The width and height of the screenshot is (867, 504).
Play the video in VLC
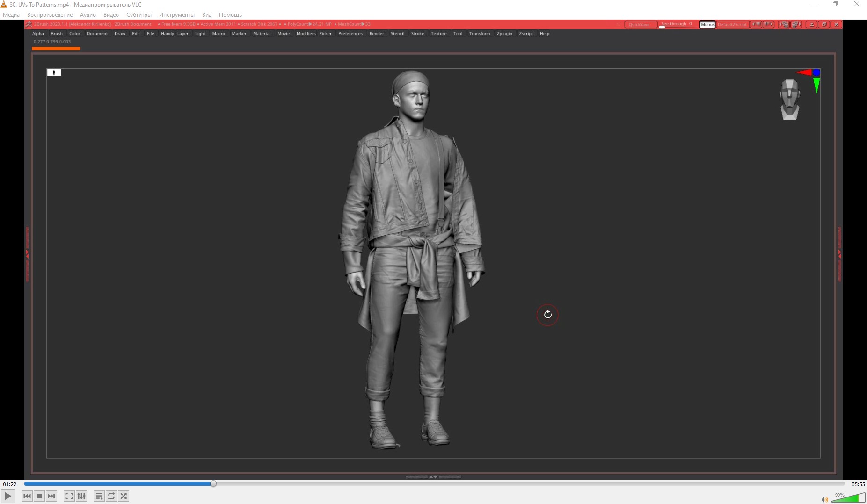click(8, 496)
